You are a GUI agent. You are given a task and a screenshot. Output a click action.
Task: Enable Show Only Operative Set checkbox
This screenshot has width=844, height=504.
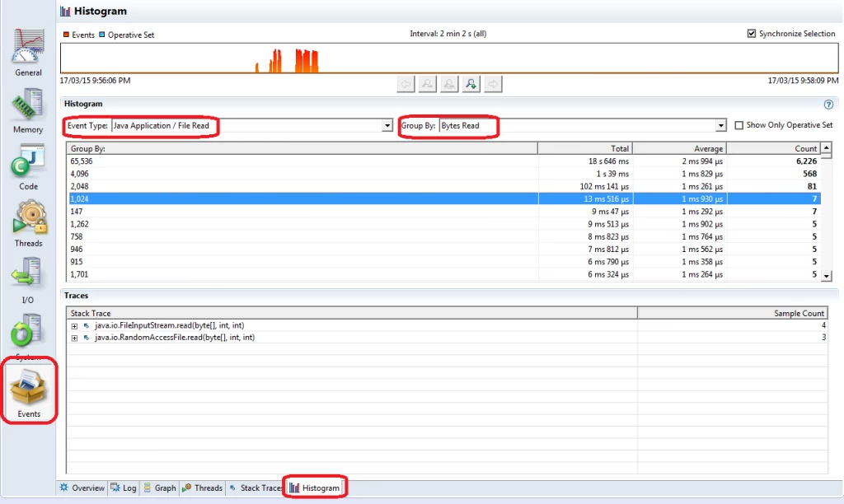pos(739,125)
